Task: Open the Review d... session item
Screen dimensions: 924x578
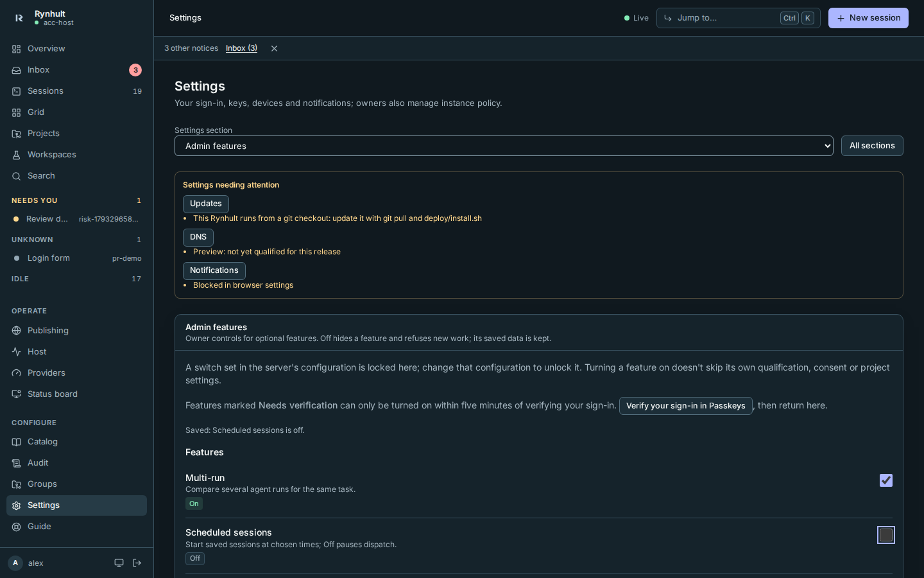Action: [x=76, y=219]
